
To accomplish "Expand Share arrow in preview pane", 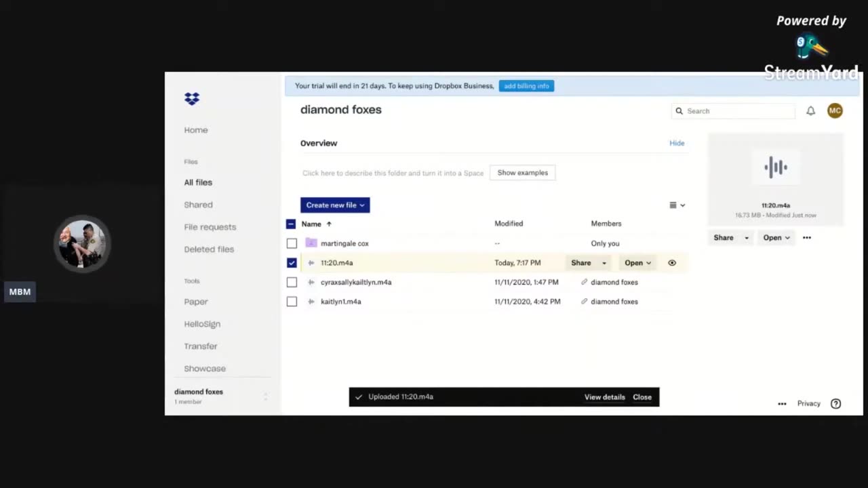I will pos(747,238).
